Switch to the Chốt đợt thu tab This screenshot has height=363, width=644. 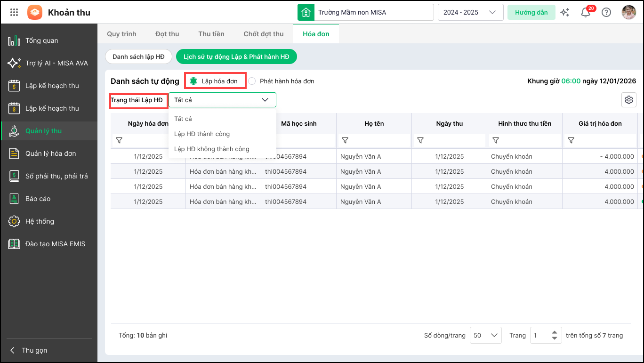tap(264, 34)
